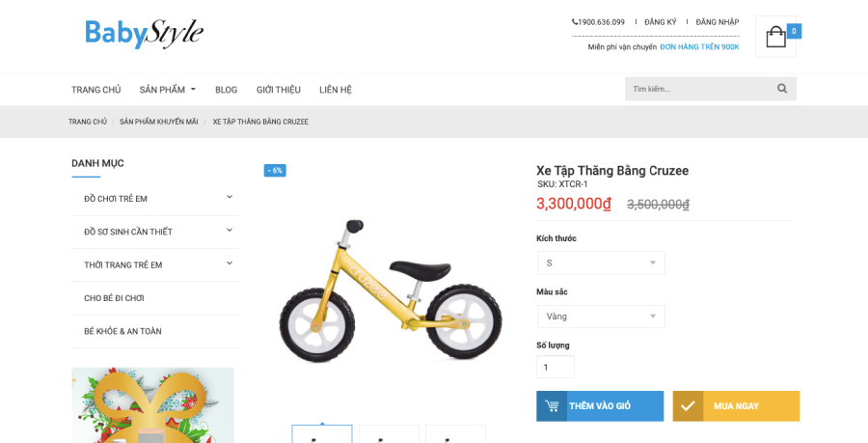Select the first product thumbnail
The image size is (868, 443).
click(x=322, y=434)
